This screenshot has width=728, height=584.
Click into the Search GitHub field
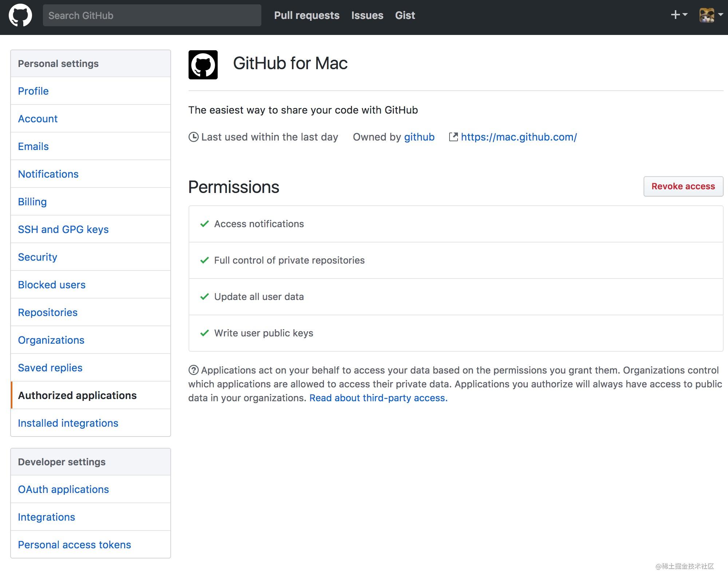(x=152, y=15)
